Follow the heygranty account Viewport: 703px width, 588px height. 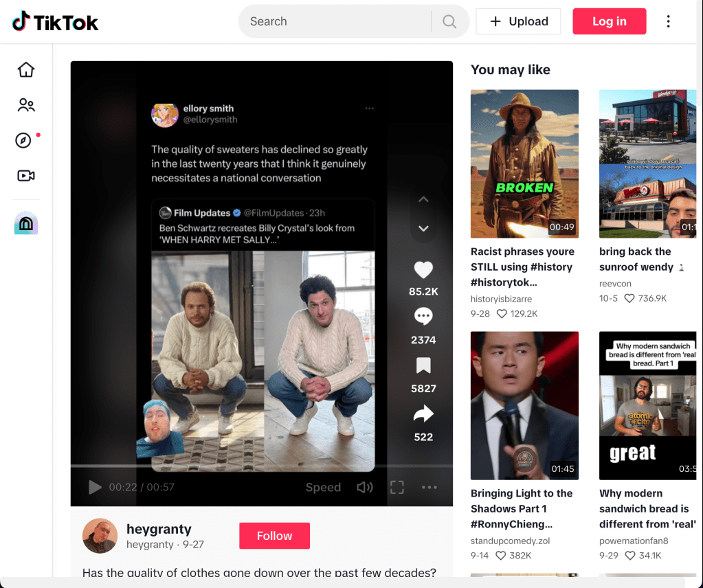(274, 536)
